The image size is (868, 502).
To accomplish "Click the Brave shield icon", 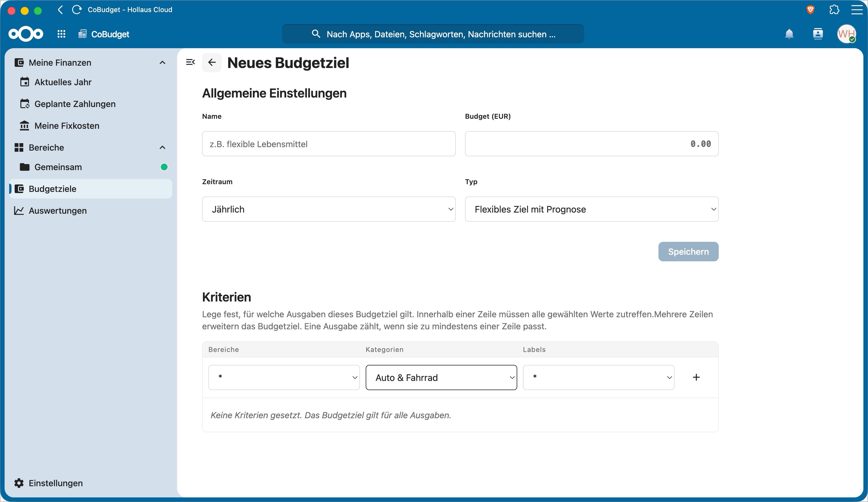I will tap(811, 10).
